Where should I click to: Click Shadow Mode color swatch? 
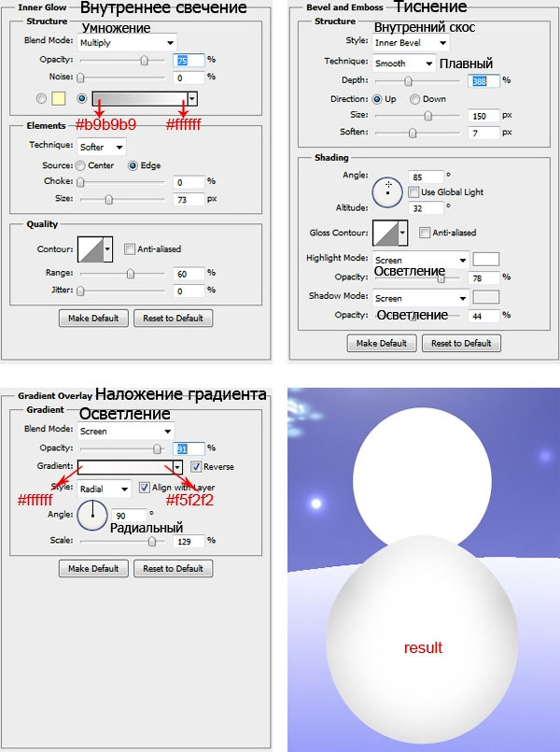(486, 297)
